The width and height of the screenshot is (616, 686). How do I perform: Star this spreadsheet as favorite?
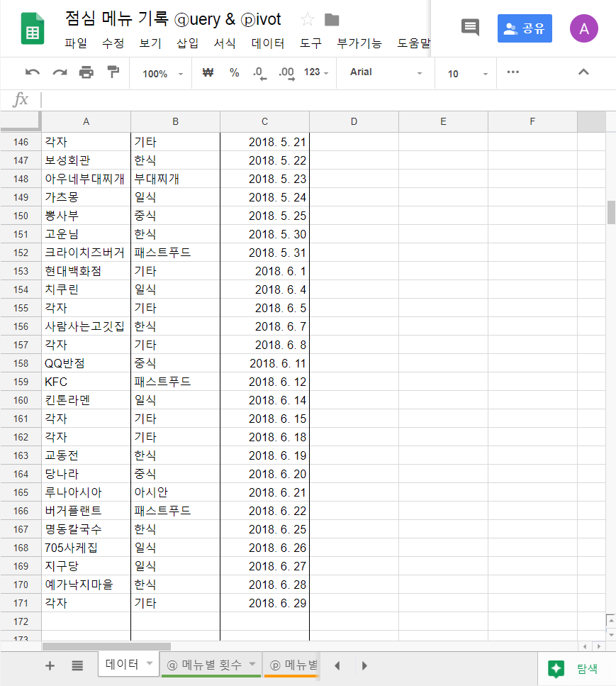click(x=308, y=20)
